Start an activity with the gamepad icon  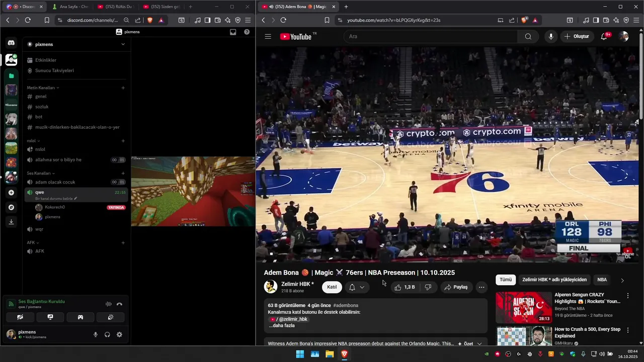(80, 317)
